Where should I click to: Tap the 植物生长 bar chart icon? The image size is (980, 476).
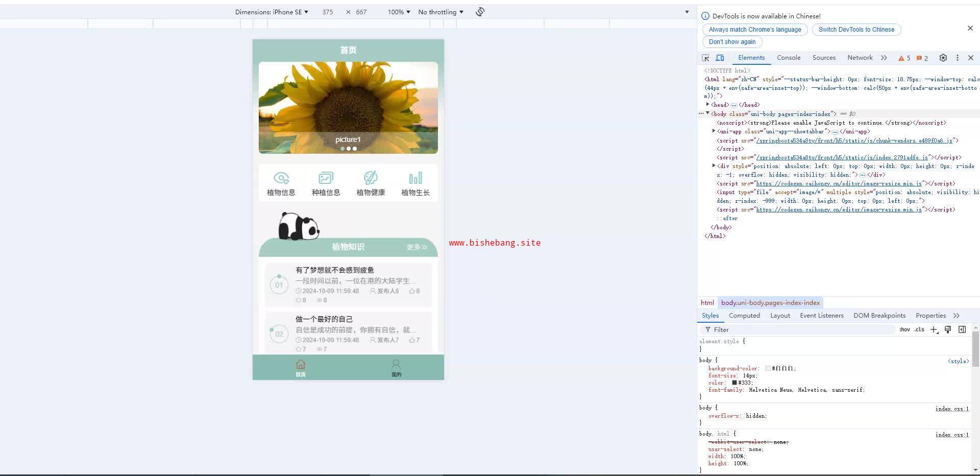pyautogui.click(x=415, y=178)
